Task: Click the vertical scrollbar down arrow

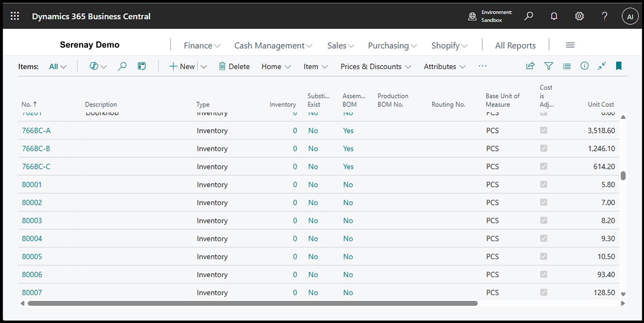Action: coord(623,294)
